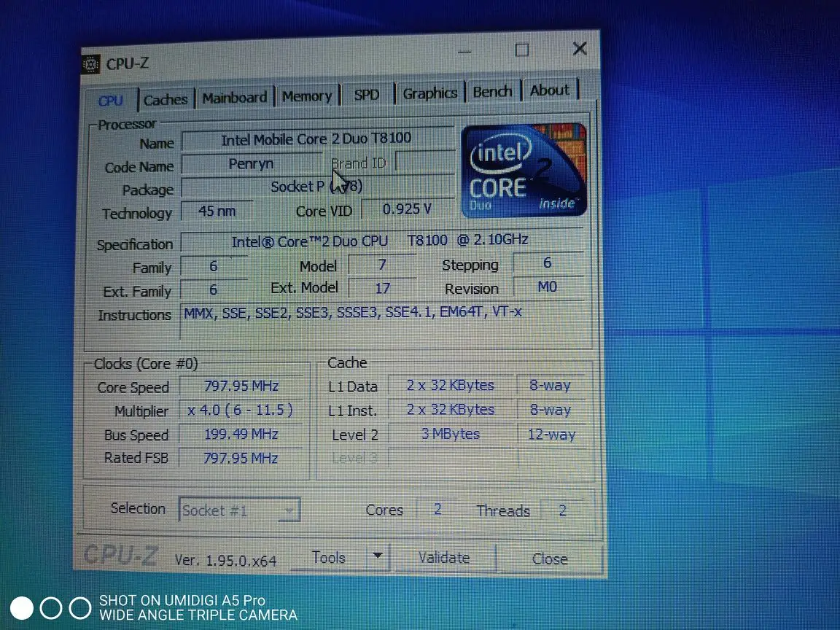Click the Bus Speed value 199.49 MHz
The width and height of the screenshot is (840, 630).
241,434
